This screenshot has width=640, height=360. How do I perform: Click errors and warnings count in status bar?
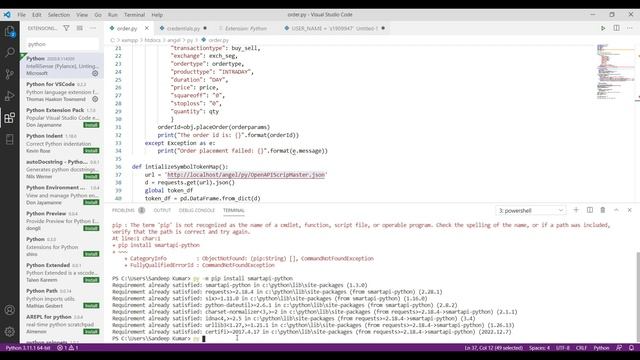coord(68,348)
